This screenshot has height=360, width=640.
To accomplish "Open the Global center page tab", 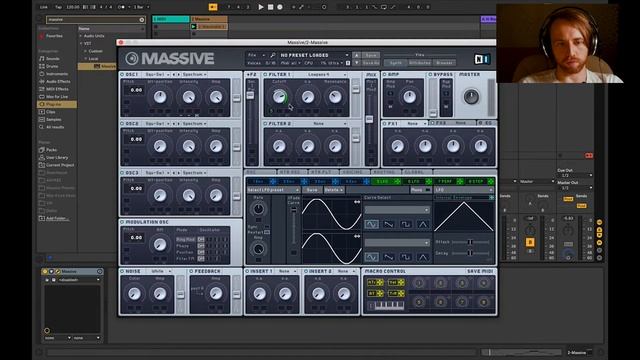I will tap(417, 172).
